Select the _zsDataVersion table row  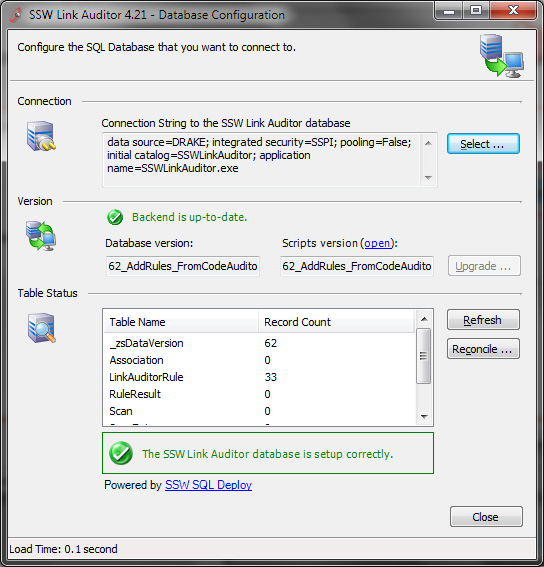point(259,343)
